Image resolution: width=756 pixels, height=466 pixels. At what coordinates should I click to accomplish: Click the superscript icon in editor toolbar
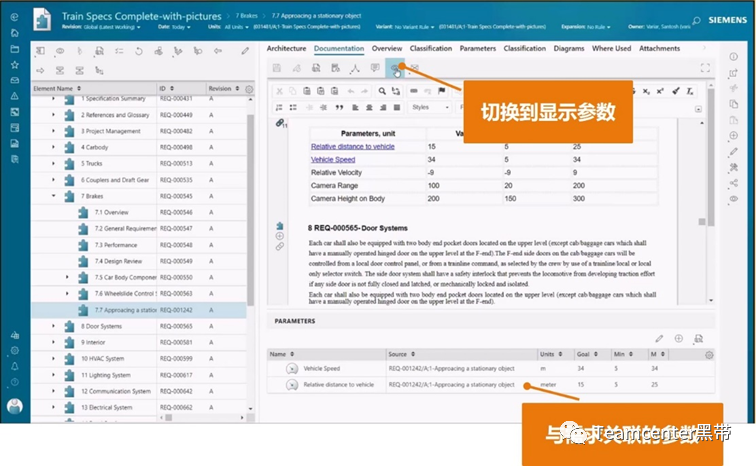(x=660, y=91)
